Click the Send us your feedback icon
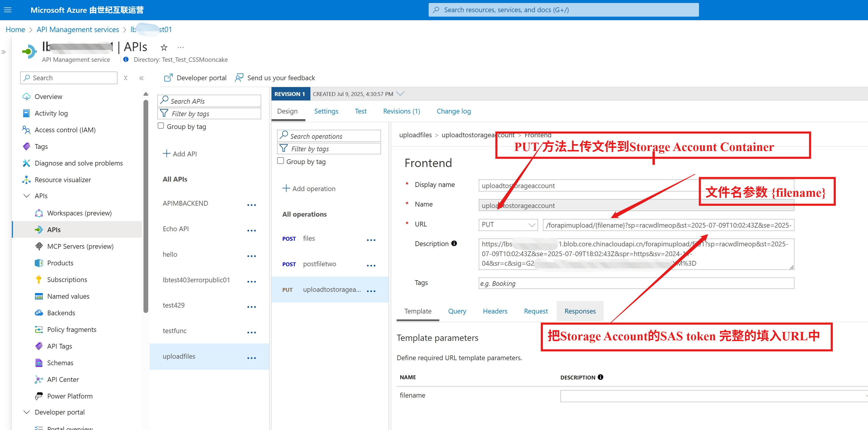The width and height of the screenshot is (868, 430). tap(239, 78)
